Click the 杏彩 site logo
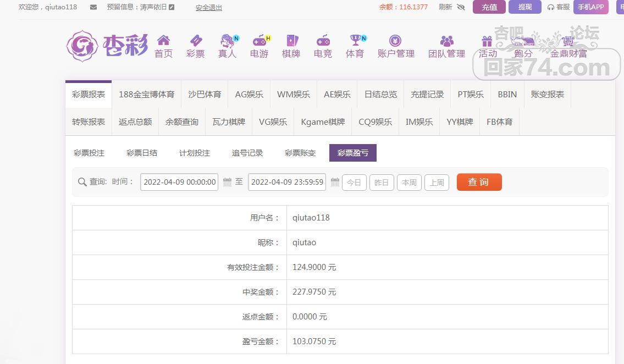Viewport: 624px width, 364px height. click(x=107, y=46)
